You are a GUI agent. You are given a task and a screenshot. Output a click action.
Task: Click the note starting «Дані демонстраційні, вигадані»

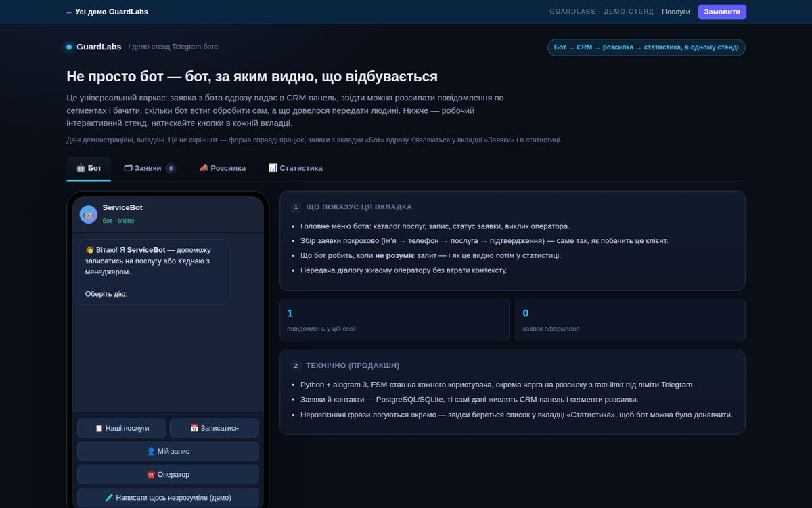[x=314, y=140]
